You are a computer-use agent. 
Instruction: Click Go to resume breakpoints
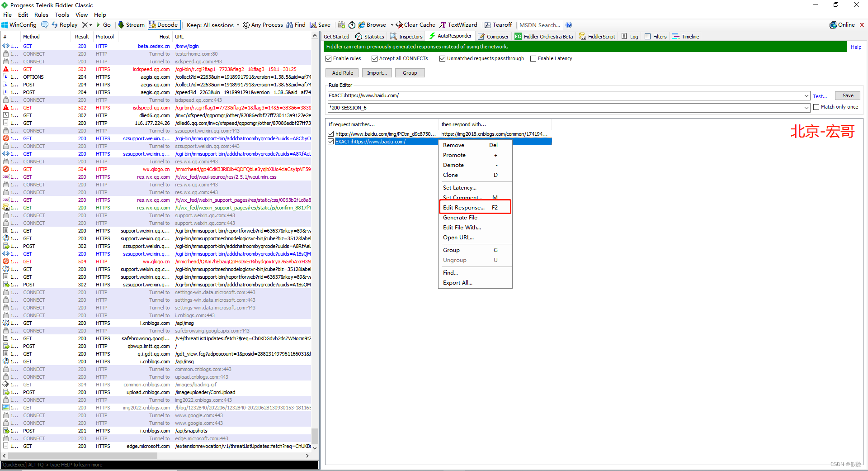pyautogui.click(x=104, y=25)
